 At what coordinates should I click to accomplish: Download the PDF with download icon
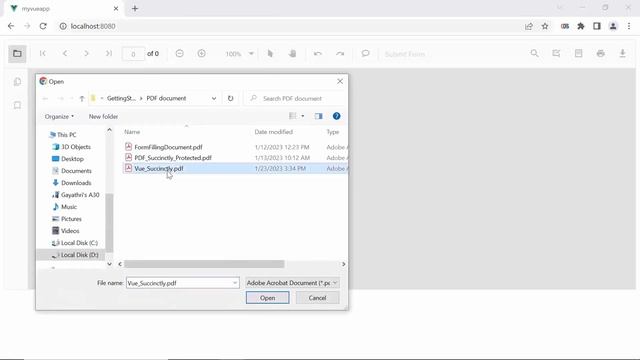pyautogui.click(x=622, y=53)
